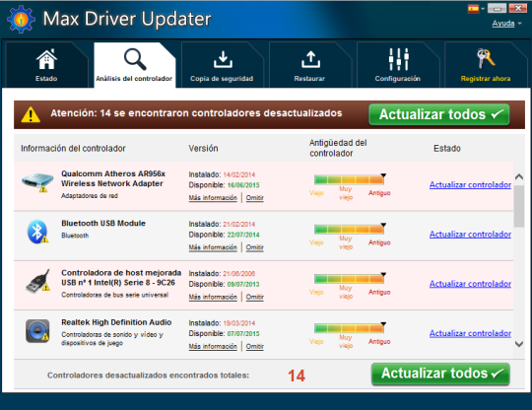The image size is (532, 410).
Task: Click the Realtek audio driver age bar
Action: tap(350, 328)
